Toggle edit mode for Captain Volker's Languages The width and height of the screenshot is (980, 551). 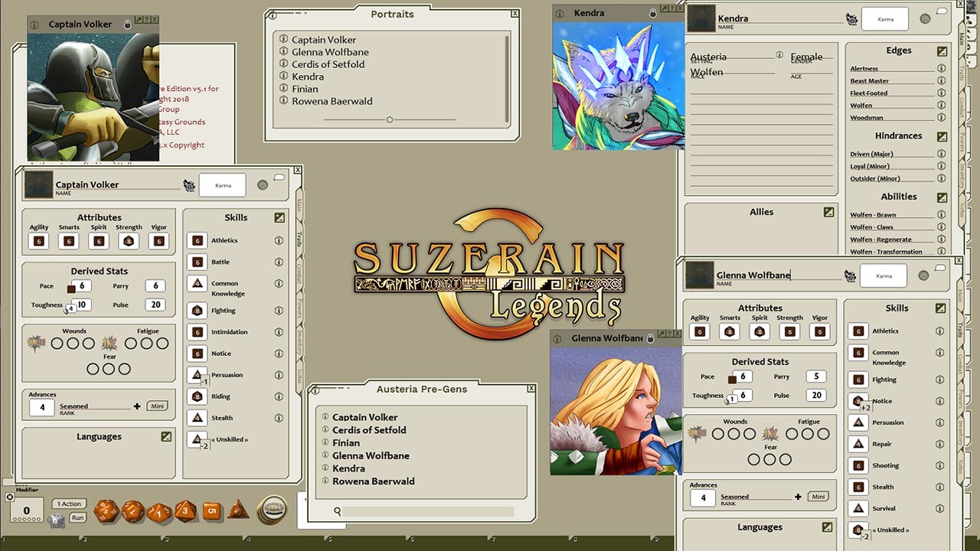click(165, 437)
